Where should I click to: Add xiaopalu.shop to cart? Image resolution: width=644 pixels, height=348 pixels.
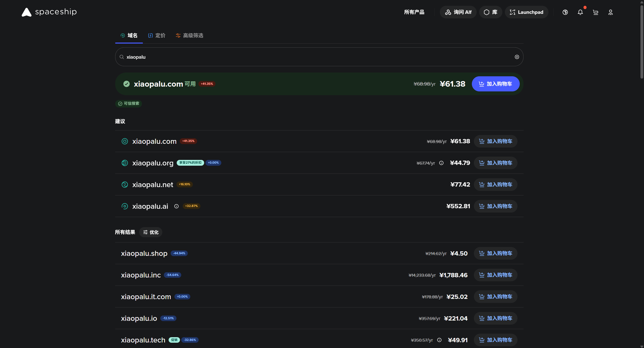pos(495,253)
